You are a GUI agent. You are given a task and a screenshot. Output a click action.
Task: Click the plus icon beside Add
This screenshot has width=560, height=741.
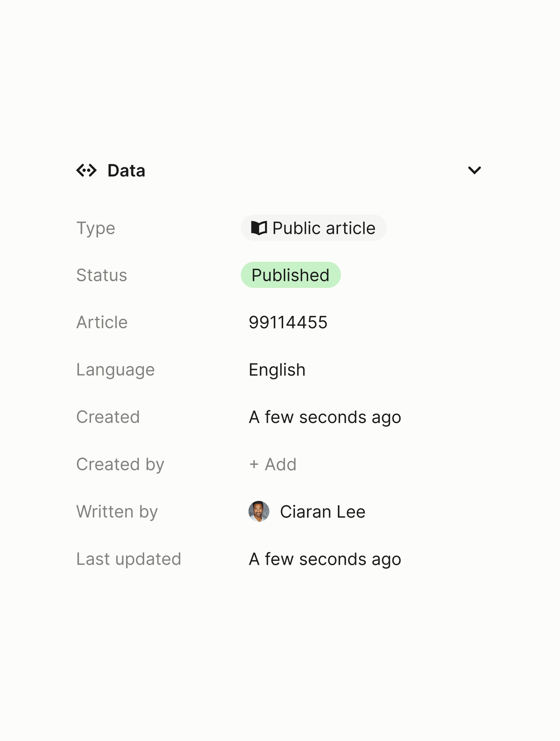click(254, 465)
